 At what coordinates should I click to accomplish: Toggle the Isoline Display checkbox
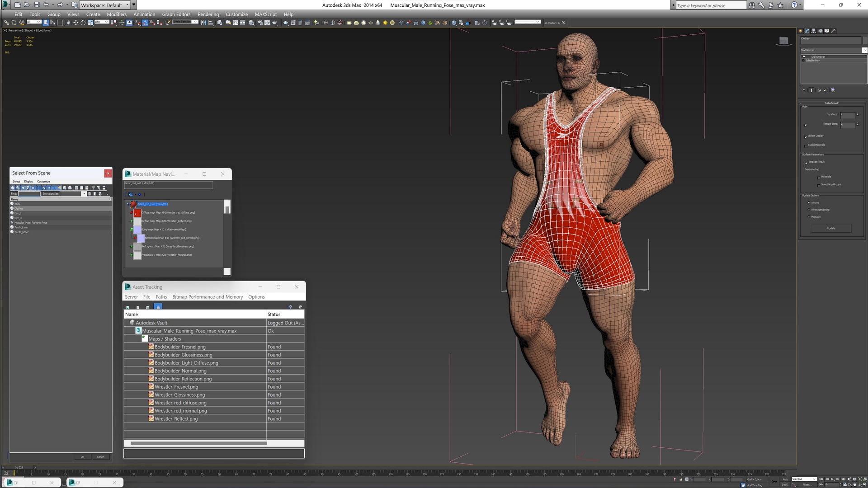[806, 137]
